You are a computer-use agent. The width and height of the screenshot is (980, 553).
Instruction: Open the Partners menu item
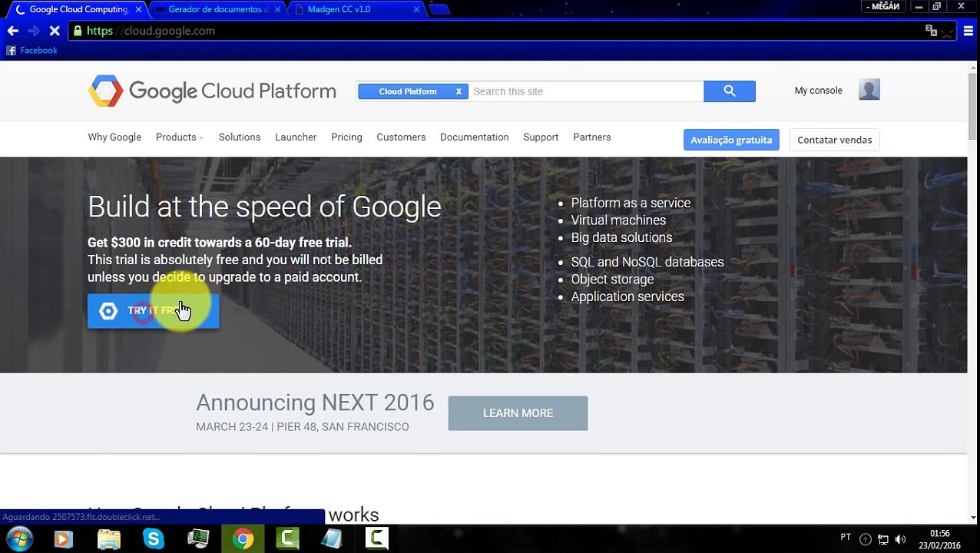pos(592,137)
